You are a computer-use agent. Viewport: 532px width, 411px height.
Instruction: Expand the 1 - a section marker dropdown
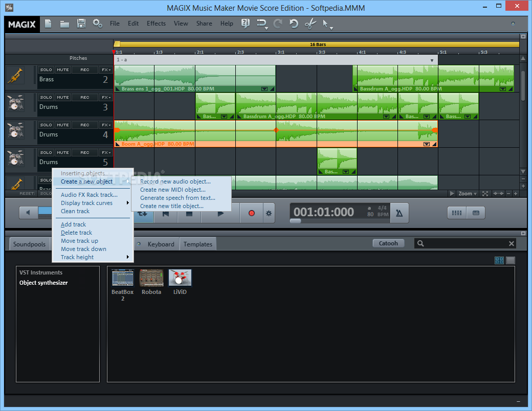(432, 60)
